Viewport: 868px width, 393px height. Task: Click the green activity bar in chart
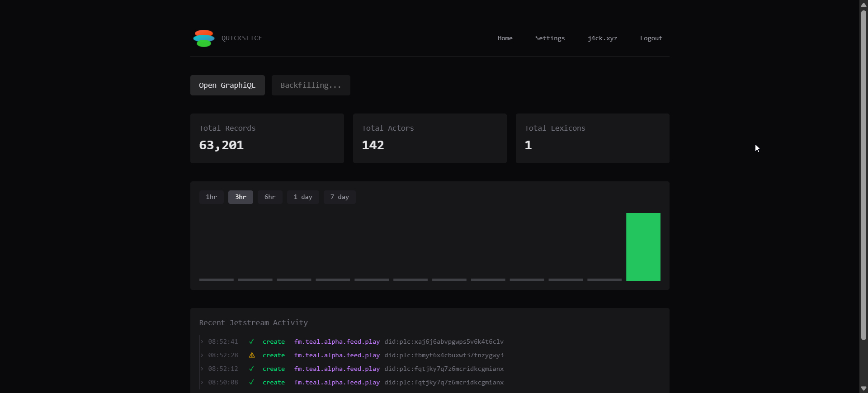coord(643,247)
